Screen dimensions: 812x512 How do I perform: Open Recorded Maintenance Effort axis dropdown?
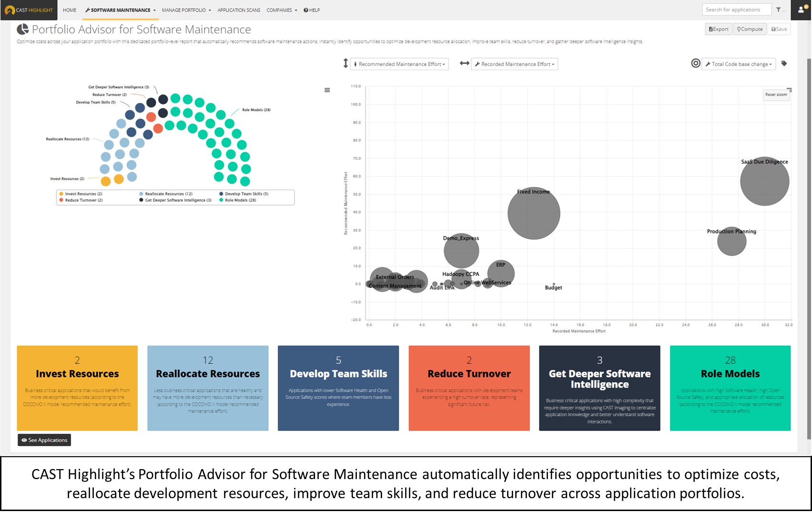pos(515,64)
